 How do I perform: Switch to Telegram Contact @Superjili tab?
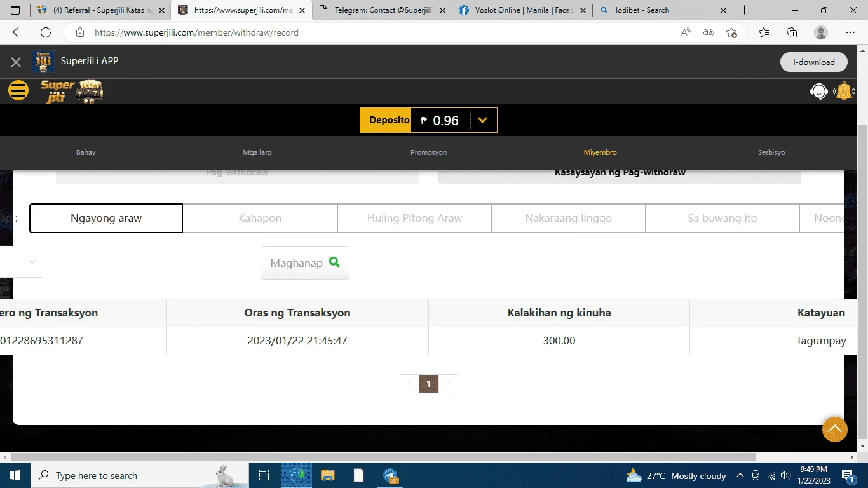click(x=383, y=10)
